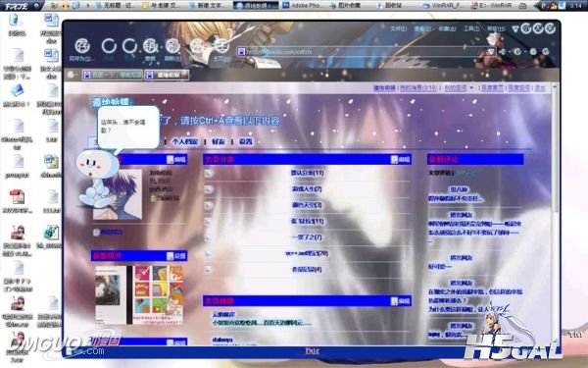Open the 好友 blog navigation tab

click(x=219, y=141)
